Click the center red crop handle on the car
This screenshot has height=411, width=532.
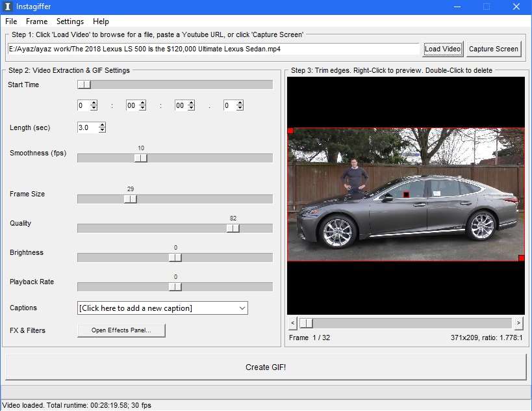[406, 194]
